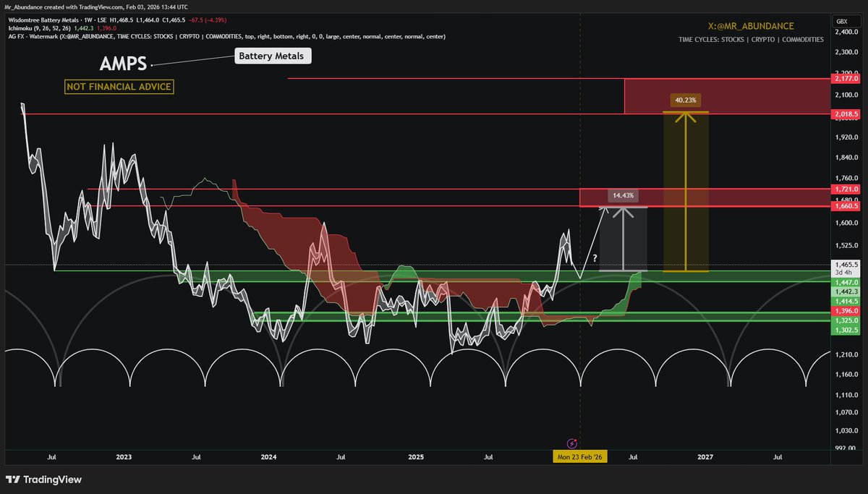Screen dimensions: 868x494
Task: Click the Battery Metals callout label
Action: [x=273, y=56]
